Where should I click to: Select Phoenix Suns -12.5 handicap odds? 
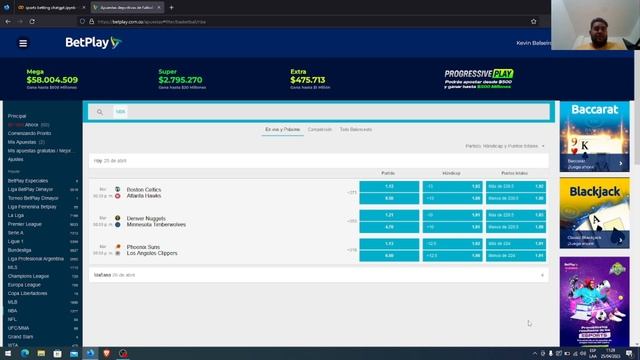pyautogui.click(x=452, y=244)
